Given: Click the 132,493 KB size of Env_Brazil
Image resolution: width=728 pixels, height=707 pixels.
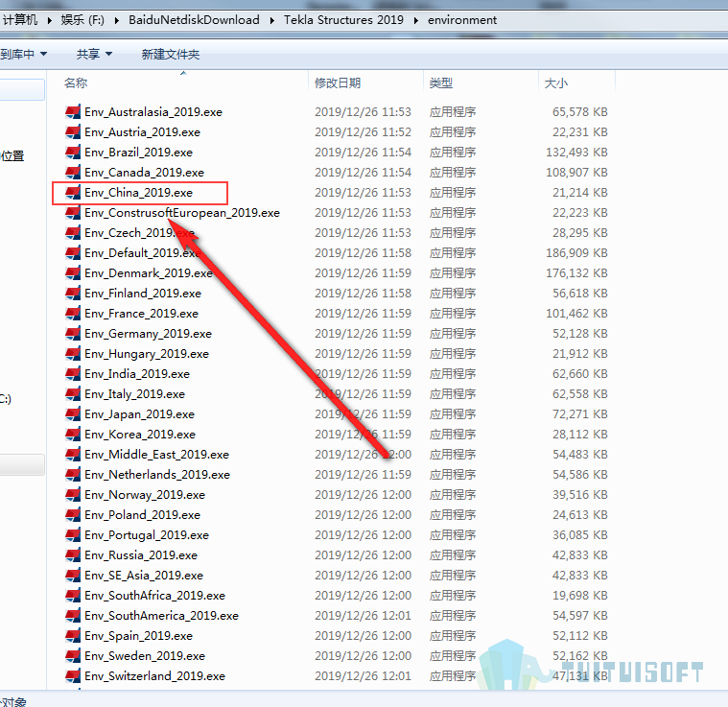Looking at the screenshot, I should click(x=576, y=153).
